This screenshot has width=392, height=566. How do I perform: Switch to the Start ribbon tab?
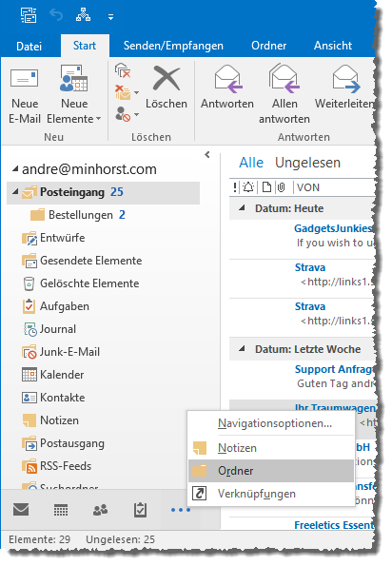tap(85, 46)
